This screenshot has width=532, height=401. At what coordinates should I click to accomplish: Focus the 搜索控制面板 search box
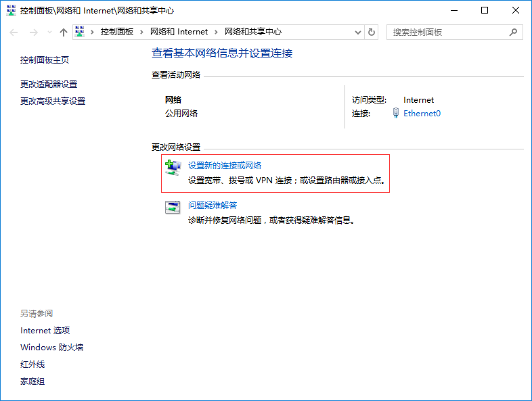coord(447,32)
